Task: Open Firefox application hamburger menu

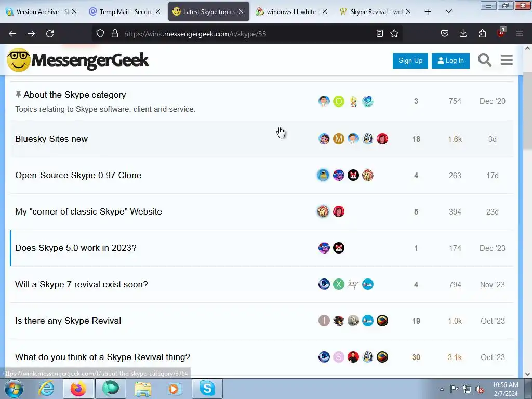Action: (520, 33)
